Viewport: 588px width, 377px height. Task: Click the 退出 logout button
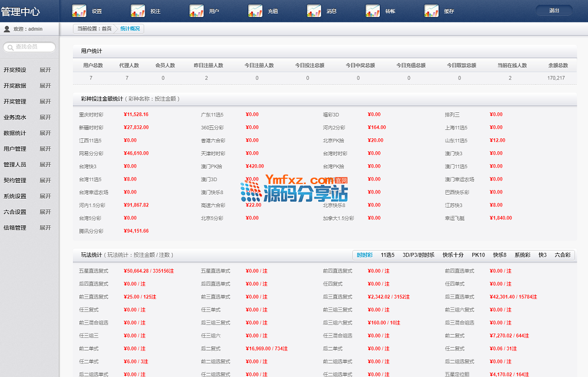click(554, 11)
